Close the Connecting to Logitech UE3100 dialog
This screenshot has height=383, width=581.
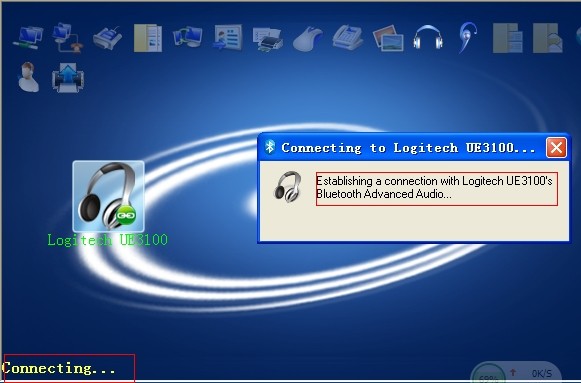tap(556, 147)
